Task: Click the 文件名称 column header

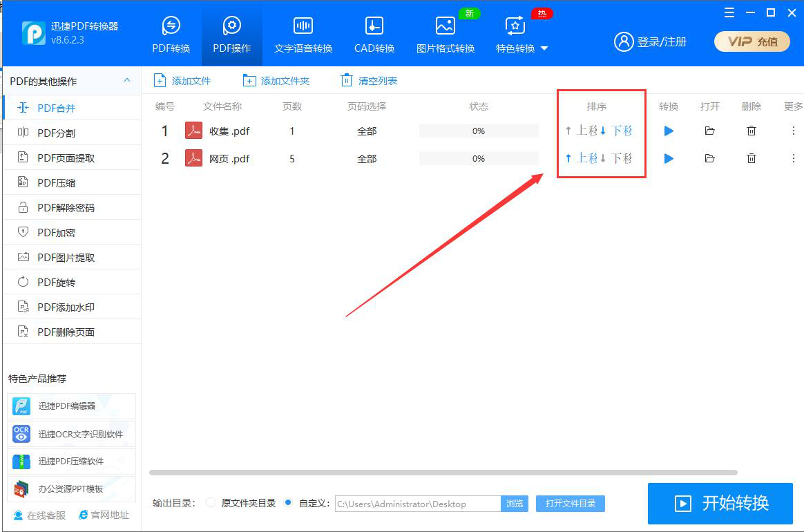Action: click(x=222, y=106)
